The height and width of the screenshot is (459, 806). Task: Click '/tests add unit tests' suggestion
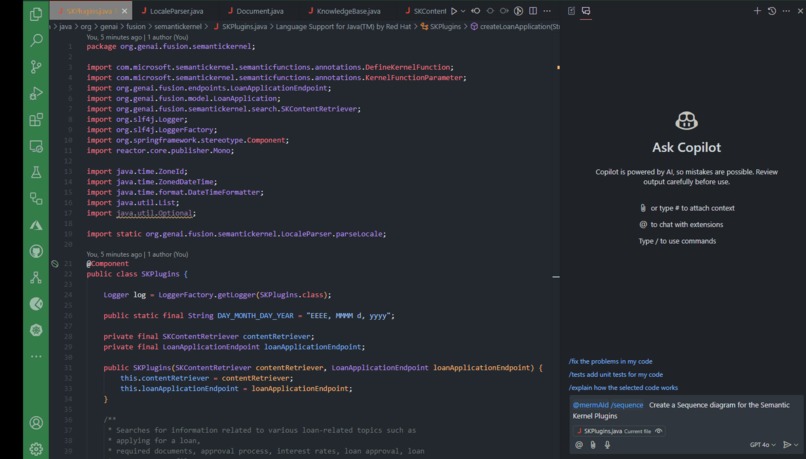pos(615,375)
